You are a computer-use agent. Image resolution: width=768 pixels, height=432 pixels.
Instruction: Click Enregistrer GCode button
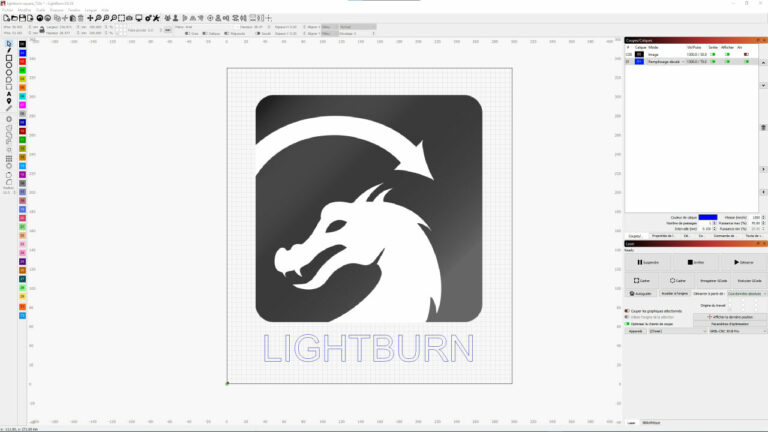click(x=714, y=281)
